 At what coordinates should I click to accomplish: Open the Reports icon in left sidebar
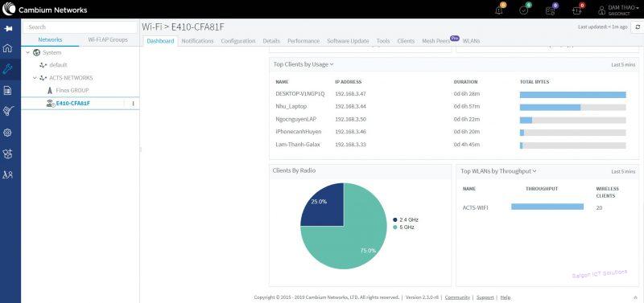coord(7,90)
